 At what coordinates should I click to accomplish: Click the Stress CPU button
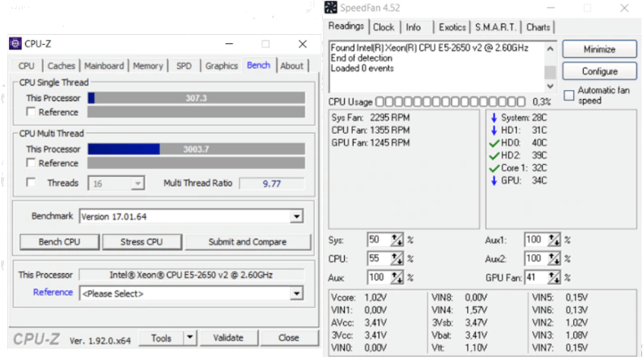point(142,242)
